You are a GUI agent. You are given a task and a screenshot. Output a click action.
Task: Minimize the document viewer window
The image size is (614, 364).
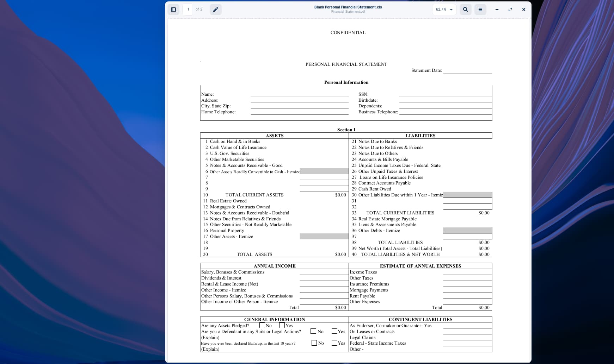[497, 10]
